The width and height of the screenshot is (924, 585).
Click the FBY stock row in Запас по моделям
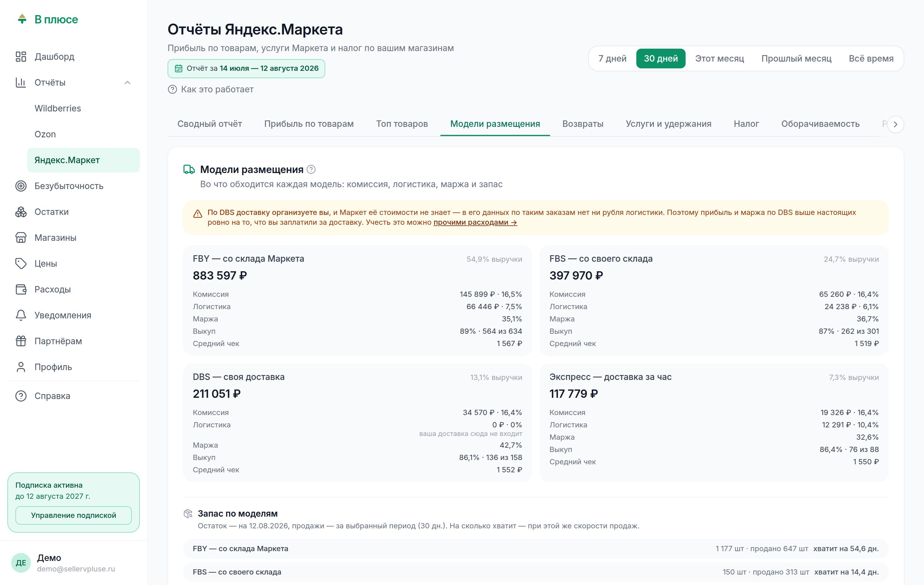click(536, 549)
